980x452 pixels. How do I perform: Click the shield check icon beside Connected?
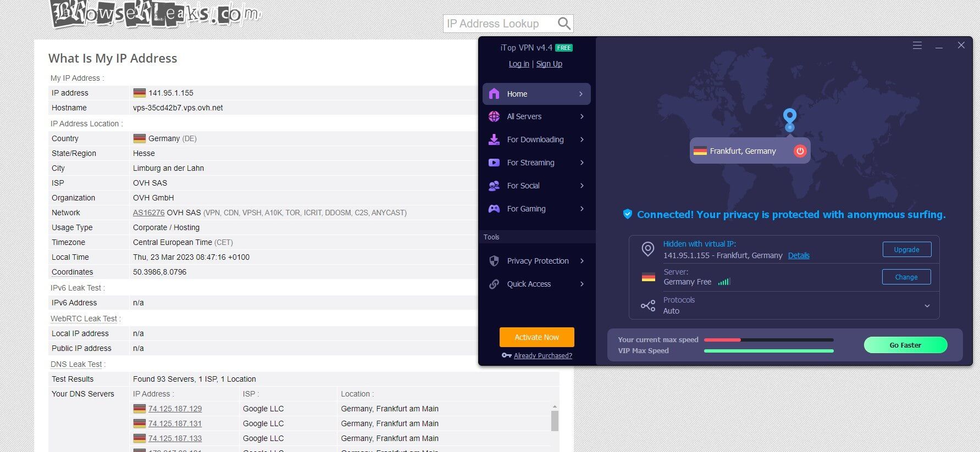[627, 214]
